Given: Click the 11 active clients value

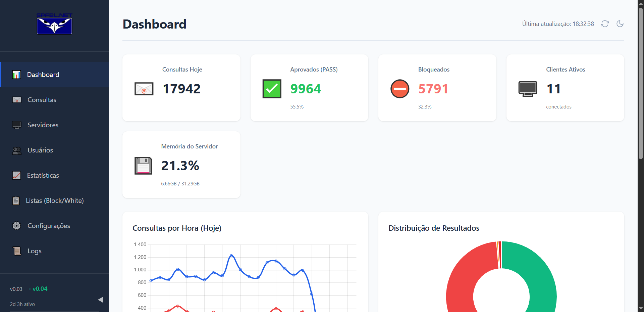Looking at the screenshot, I should click(553, 89).
